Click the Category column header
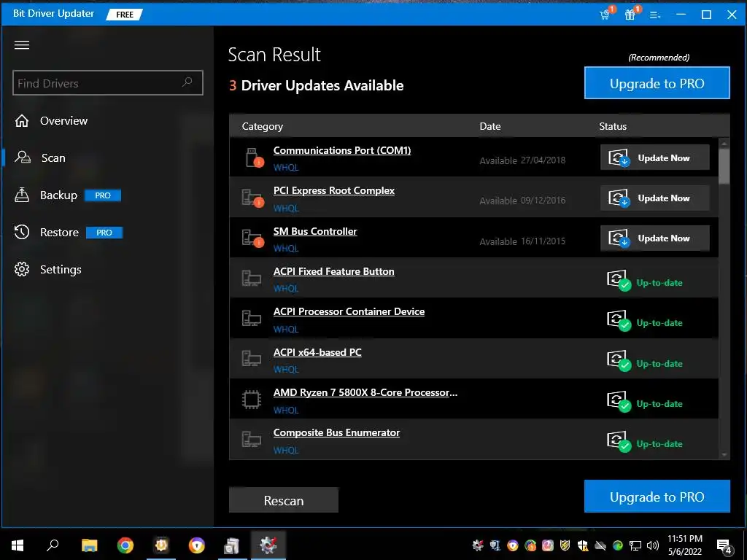Image resolution: width=747 pixels, height=560 pixels. [263, 126]
